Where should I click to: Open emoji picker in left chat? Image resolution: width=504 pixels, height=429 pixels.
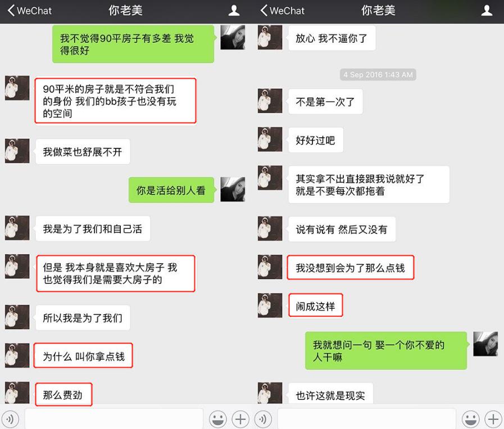tap(217, 419)
